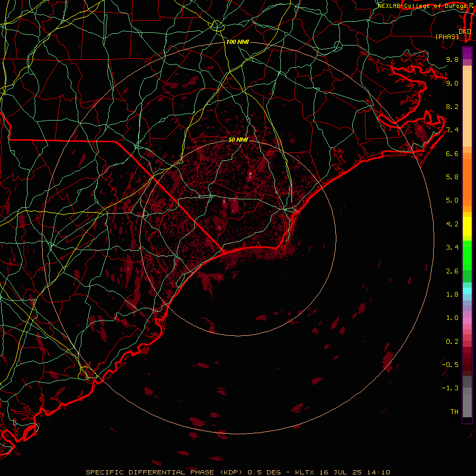Click the orange segment of the color bar
This screenshot has height=476, width=476.
(467, 182)
